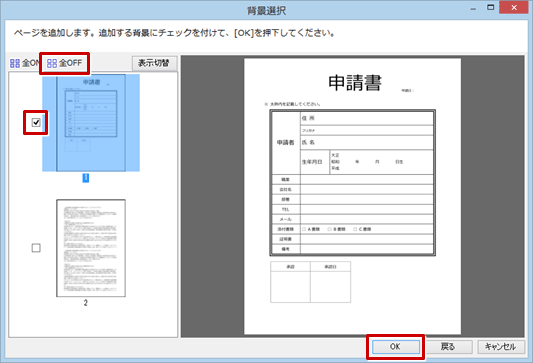Click the empty area below thumbnail 2
Image resolution: width=533 pixels, height=363 pixels.
(93, 322)
